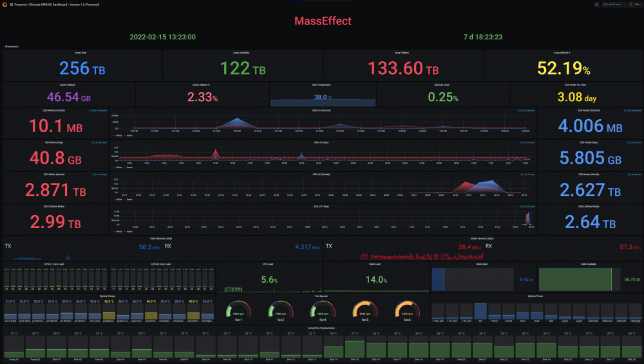Click the blue RAM Used 9.43 GB bar
Viewport: 644px width, 364px height.
[x=438, y=280]
